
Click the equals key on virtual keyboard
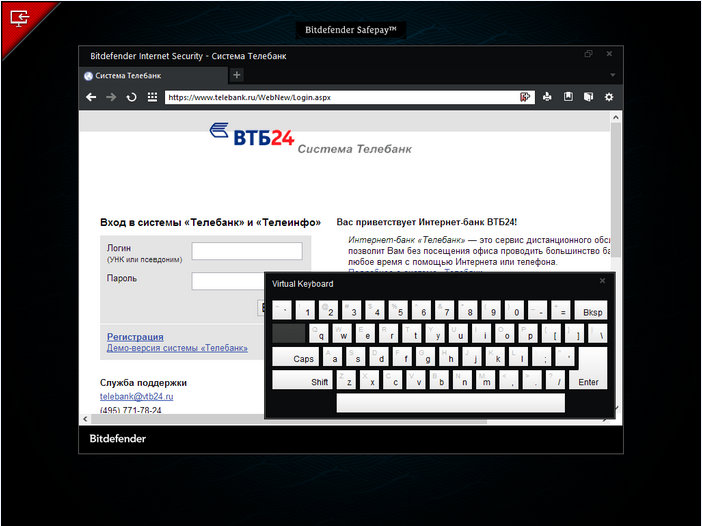coord(561,310)
